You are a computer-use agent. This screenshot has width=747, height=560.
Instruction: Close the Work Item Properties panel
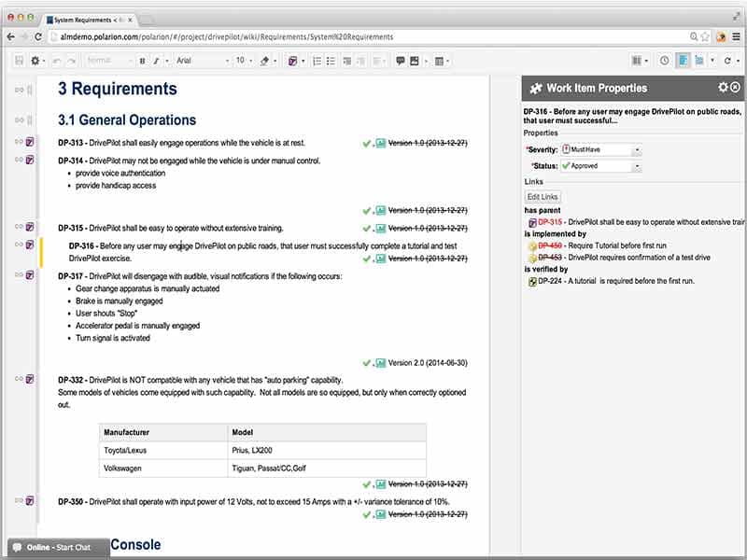736,87
